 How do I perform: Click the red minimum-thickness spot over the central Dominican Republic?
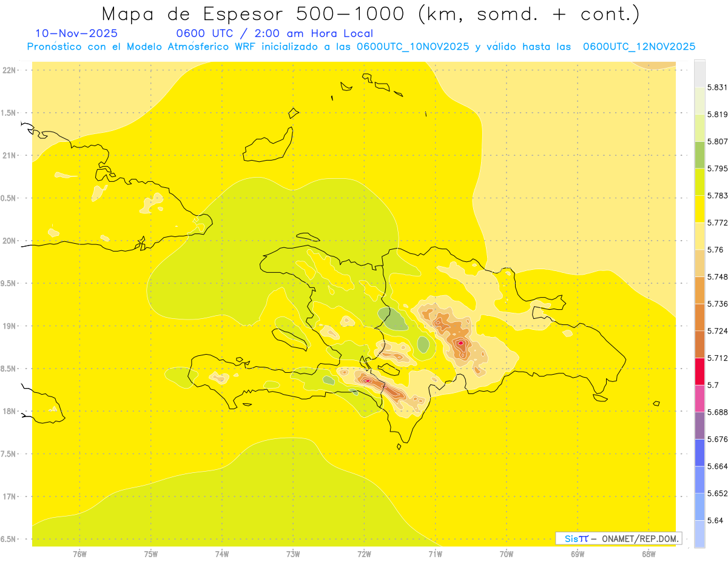point(461,343)
